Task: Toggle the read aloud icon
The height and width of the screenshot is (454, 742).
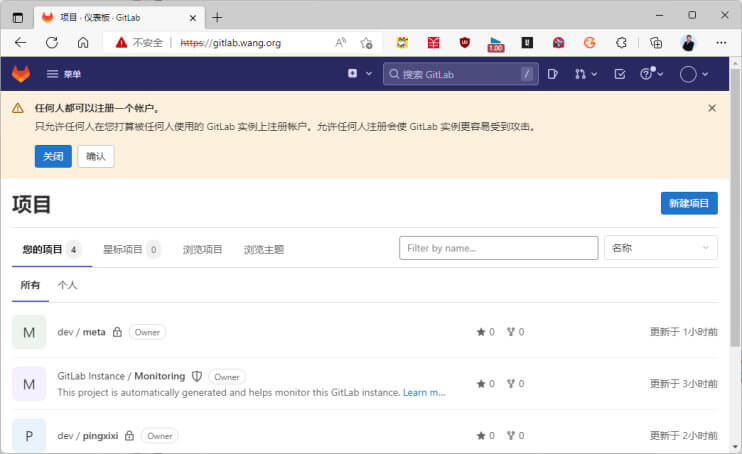Action: point(340,43)
